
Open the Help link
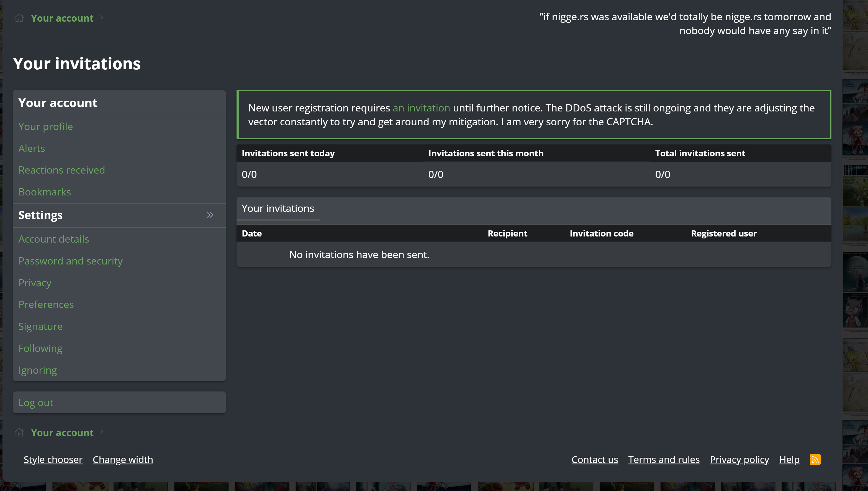(x=789, y=460)
